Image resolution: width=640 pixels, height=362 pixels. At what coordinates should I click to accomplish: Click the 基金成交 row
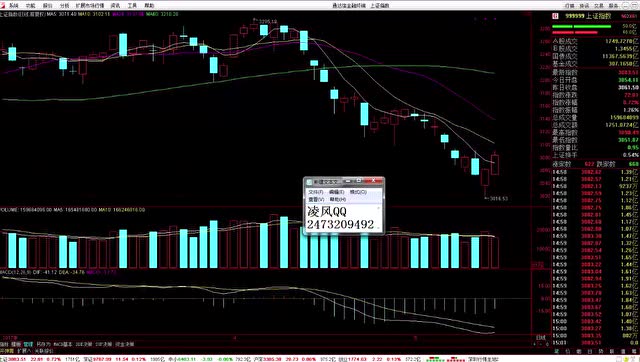[x=596, y=64]
